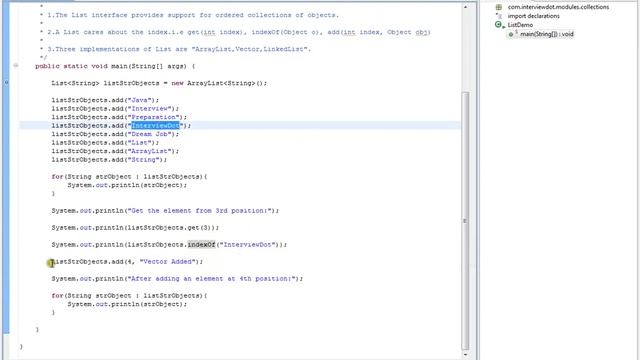Click the add(4, "Vector Added") line
Screen dimensions: 640x360
[x=127, y=262]
